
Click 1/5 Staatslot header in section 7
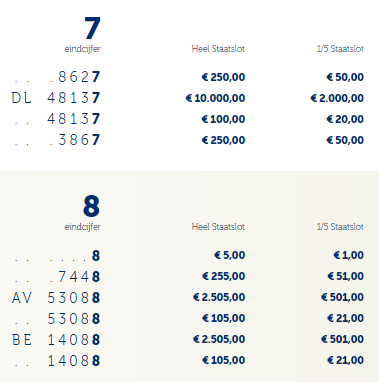340,49
